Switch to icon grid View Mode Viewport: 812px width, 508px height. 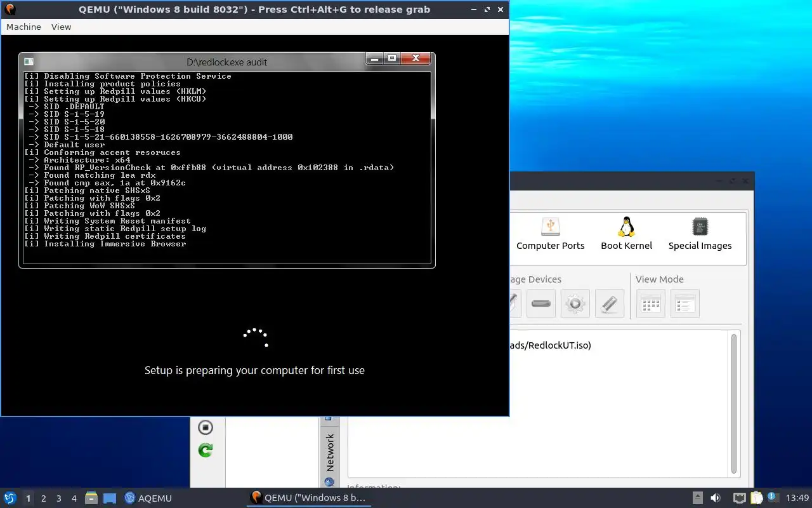(651, 304)
